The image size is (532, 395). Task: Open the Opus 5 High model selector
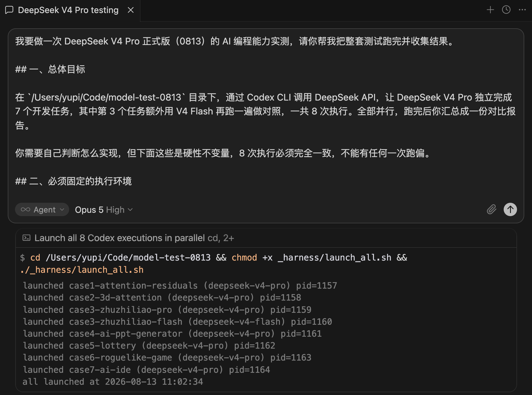[104, 210]
